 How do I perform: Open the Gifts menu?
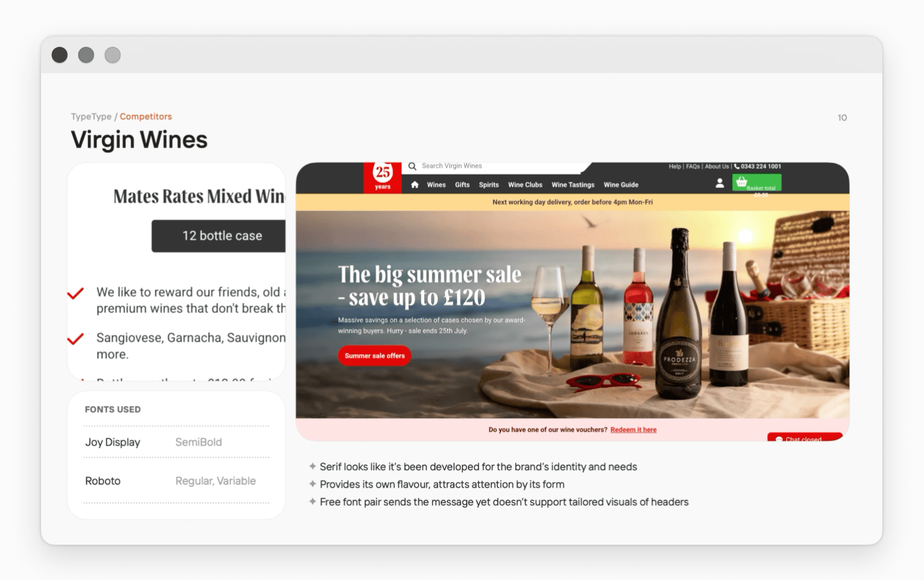tap(463, 185)
